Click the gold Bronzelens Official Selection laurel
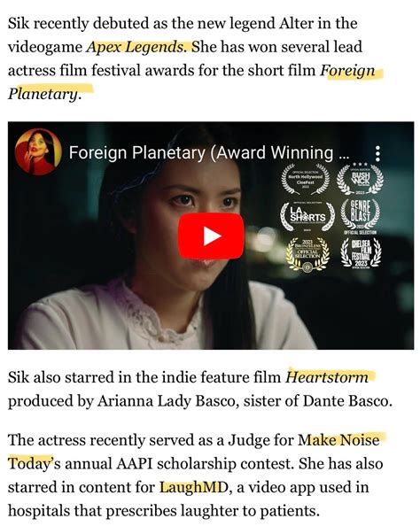This screenshot has height=526, width=420. tap(307, 254)
